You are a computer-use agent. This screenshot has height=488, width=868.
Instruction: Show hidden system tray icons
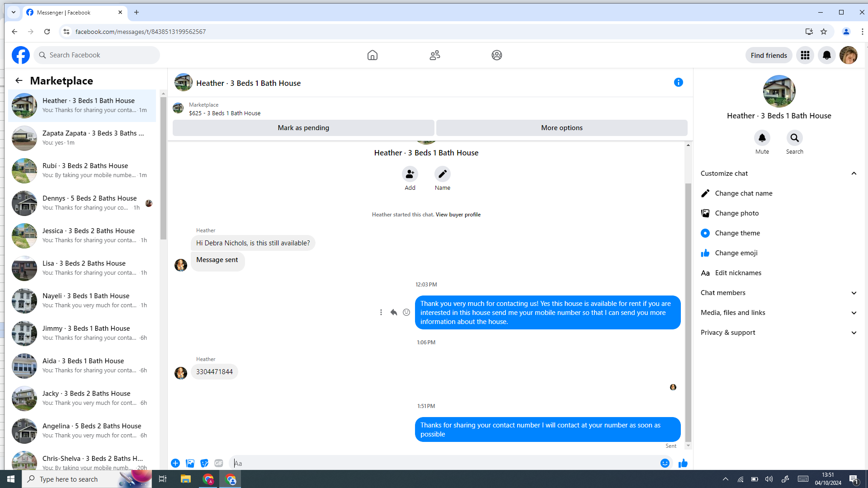pyautogui.click(x=726, y=479)
